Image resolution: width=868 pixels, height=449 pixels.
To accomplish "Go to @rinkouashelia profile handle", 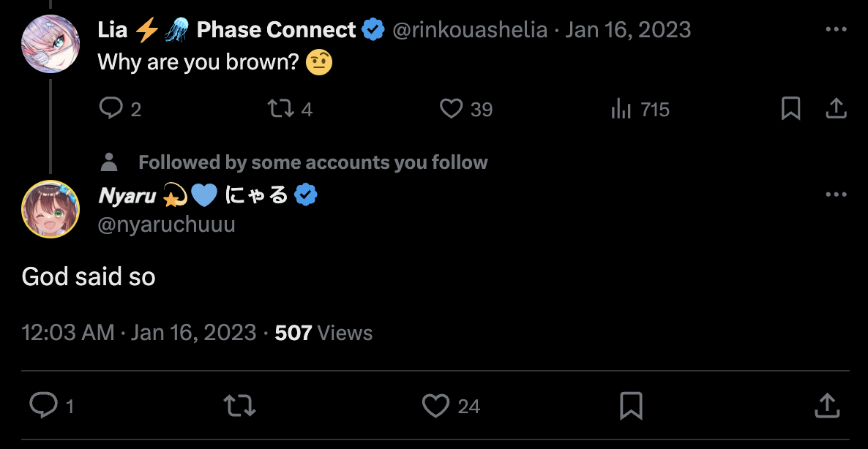I will click(470, 30).
